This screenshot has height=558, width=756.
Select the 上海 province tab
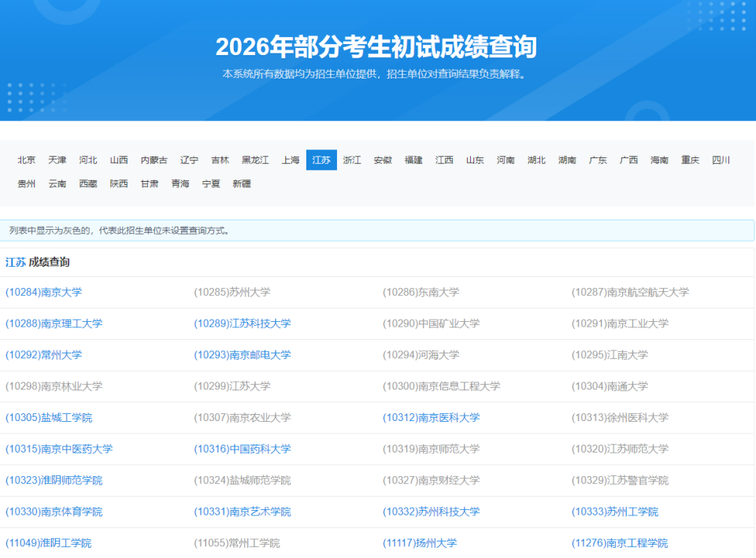point(290,159)
